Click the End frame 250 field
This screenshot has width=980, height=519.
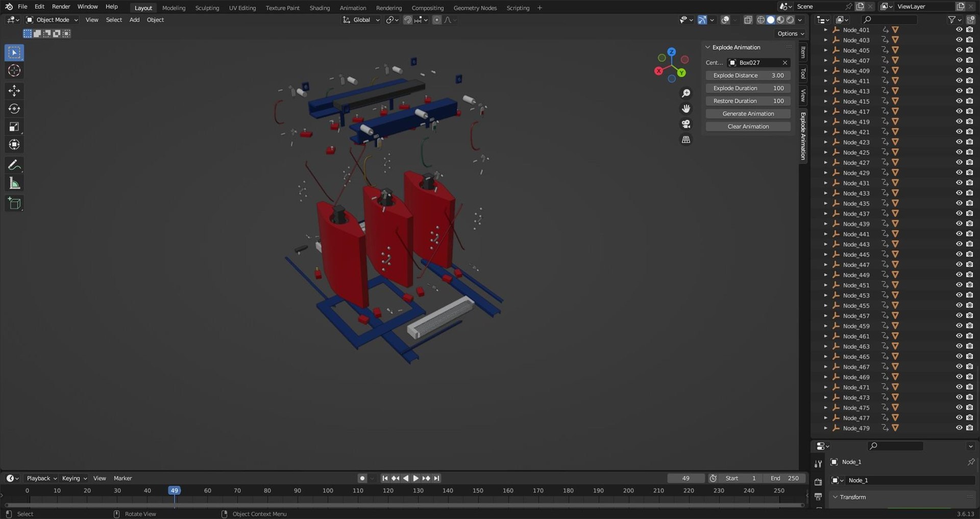click(x=785, y=478)
